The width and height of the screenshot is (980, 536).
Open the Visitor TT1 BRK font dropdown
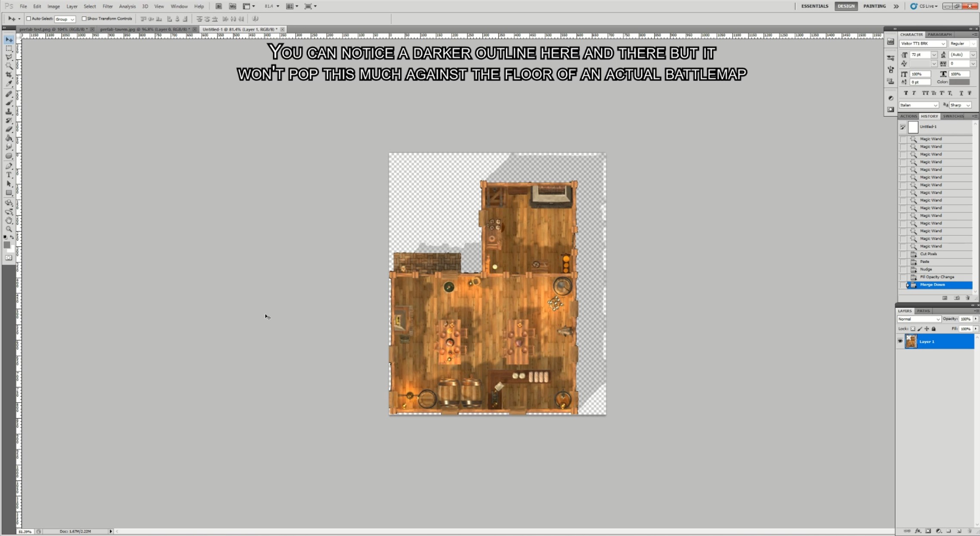click(922, 43)
